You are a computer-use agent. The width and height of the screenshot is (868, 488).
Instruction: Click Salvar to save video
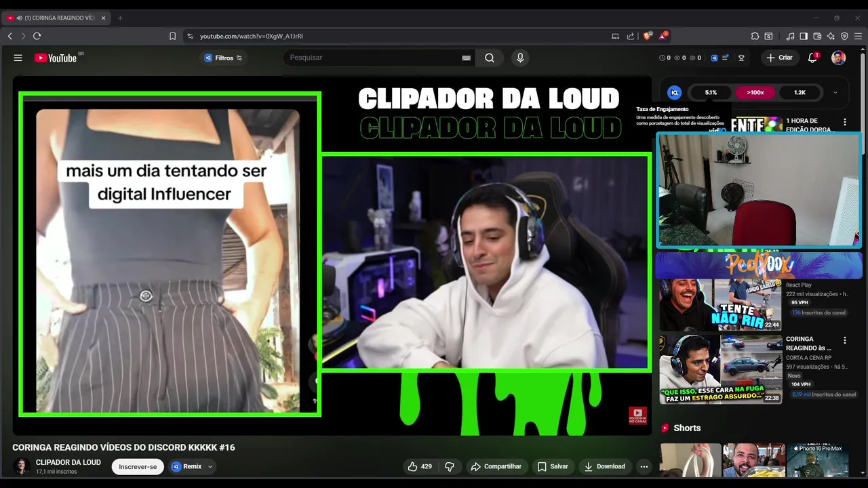pyautogui.click(x=553, y=466)
